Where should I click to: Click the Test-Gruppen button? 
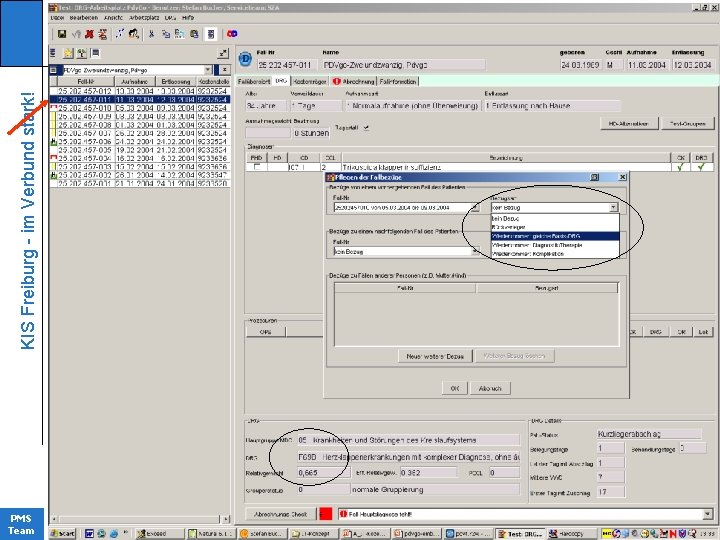pyautogui.click(x=687, y=124)
